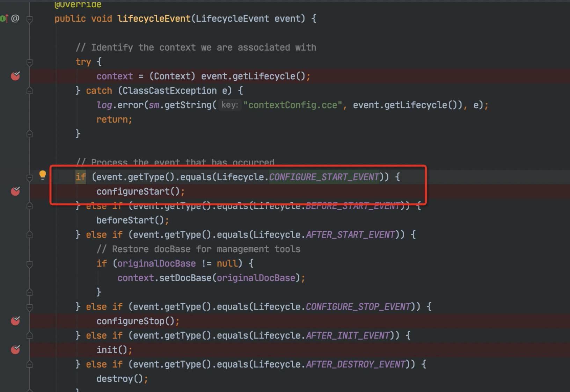
Task: Click the @ annotation gutter icon
Action: [x=15, y=18]
